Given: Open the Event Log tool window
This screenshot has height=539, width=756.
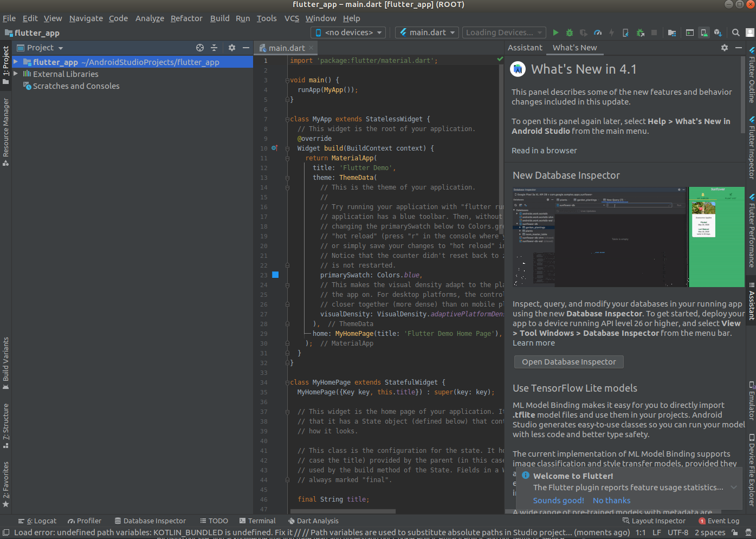Looking at the screenshot, I should [x=719, y=521].
